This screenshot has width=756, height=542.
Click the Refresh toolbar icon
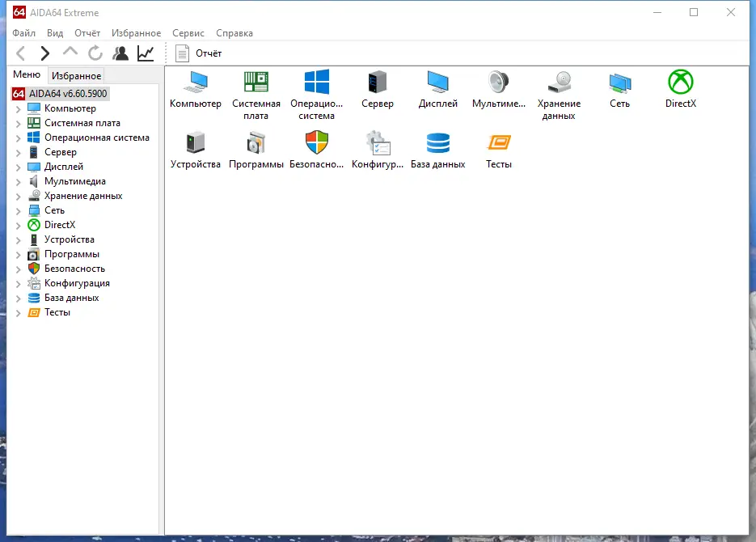pyautogui.click(x=95, y=53)
